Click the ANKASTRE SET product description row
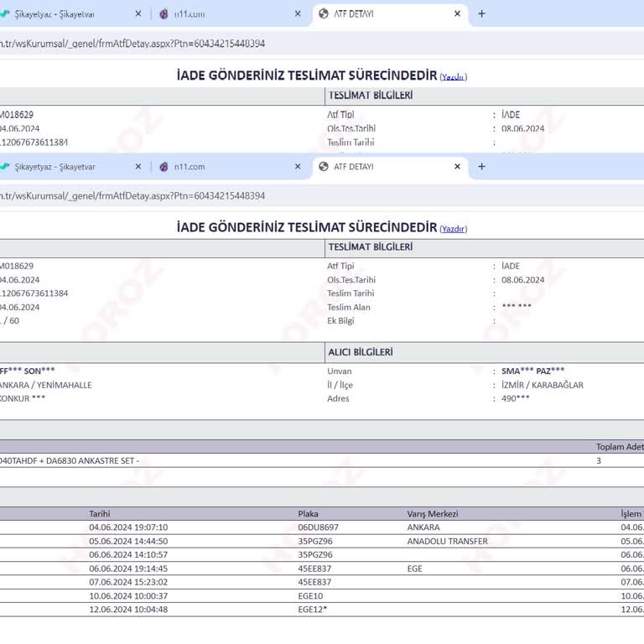 pos(322,460)
